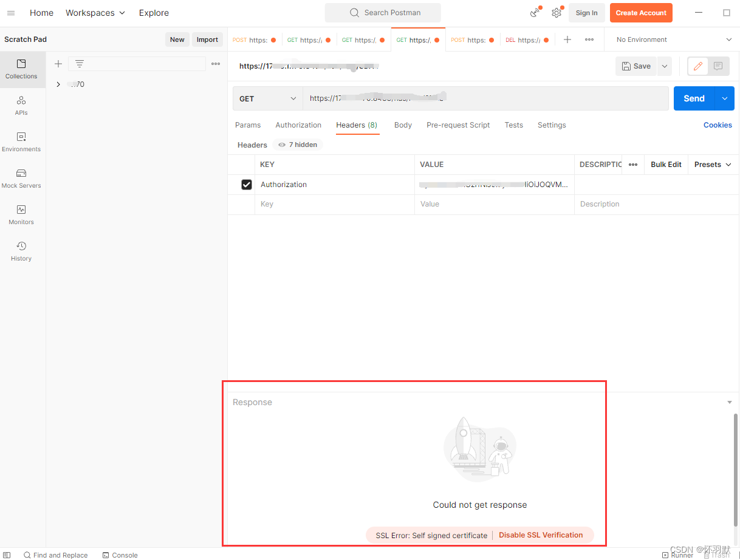
Task: Switch to the Authorization request tab
Action: (298, 125)
